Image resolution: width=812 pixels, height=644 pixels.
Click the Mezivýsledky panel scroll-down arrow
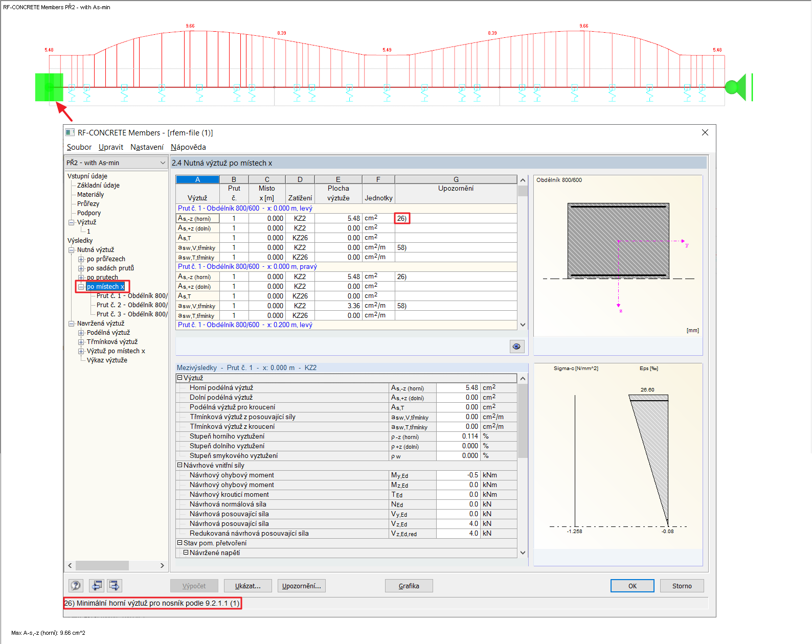pyautogui.click(x=523, y=553)
